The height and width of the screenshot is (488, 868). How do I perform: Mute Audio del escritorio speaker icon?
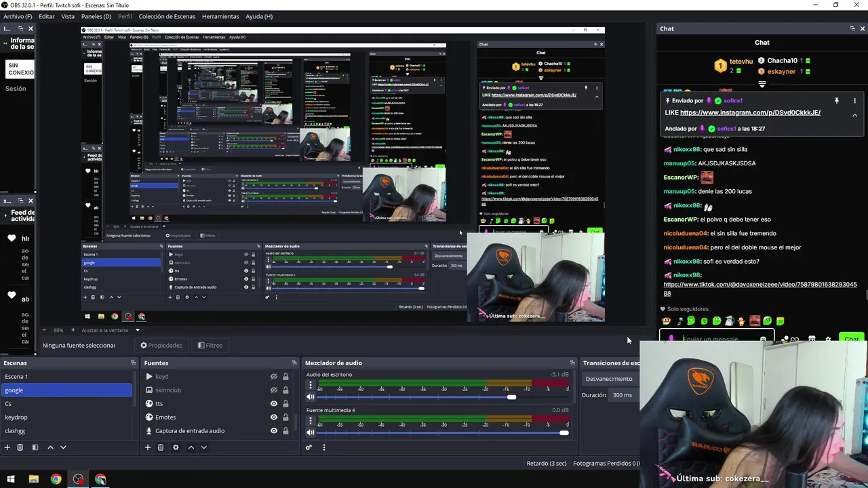[311, 397]
